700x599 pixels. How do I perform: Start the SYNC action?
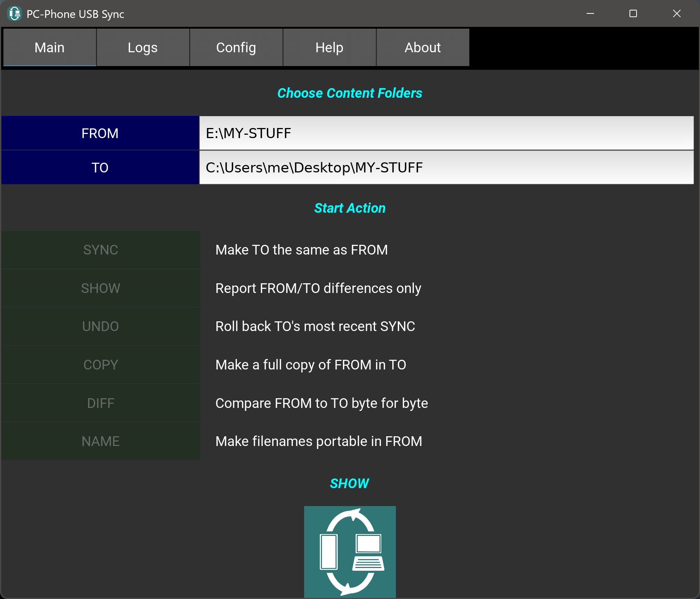[x=100, y=250]
